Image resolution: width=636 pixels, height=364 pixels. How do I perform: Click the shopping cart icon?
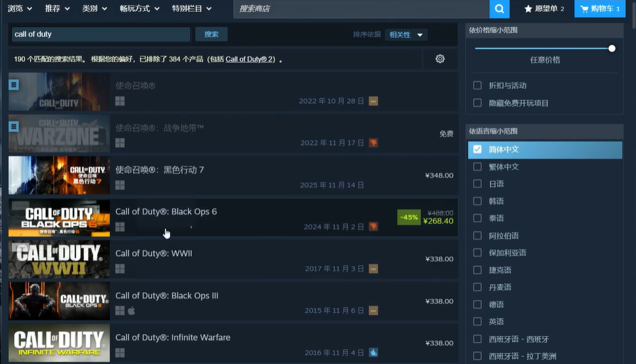pyautogui.click(x=584, y=9)
